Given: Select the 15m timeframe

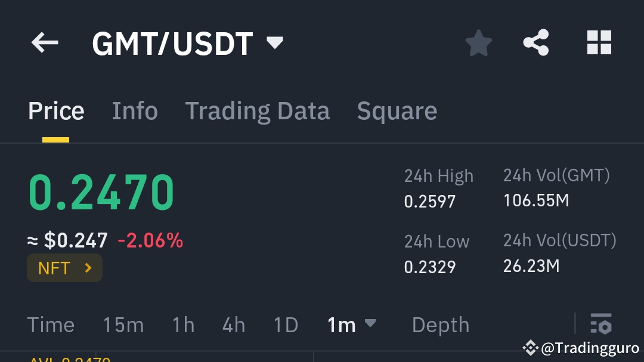Looking at the screenshot, I should 123,325.
